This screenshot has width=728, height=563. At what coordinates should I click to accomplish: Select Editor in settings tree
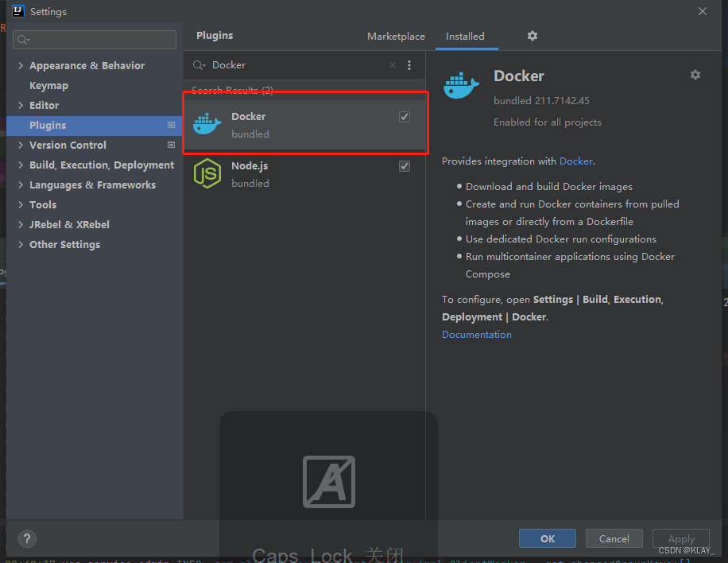44,106
